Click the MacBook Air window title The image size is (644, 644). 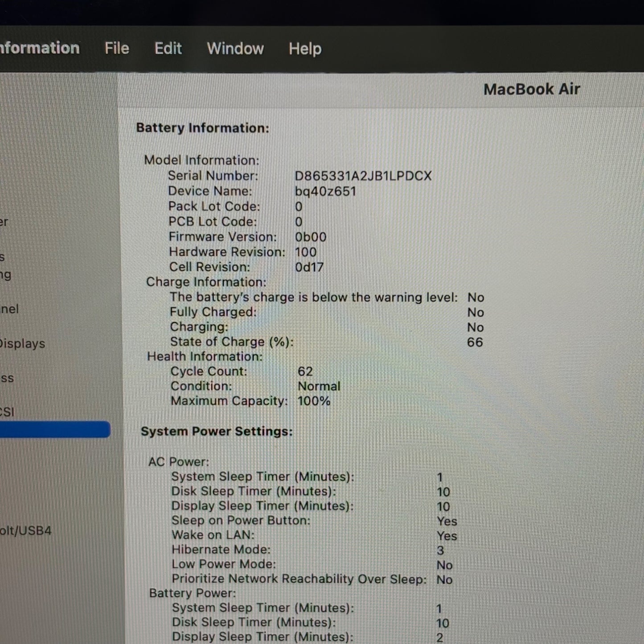click(x=532, y=89)
